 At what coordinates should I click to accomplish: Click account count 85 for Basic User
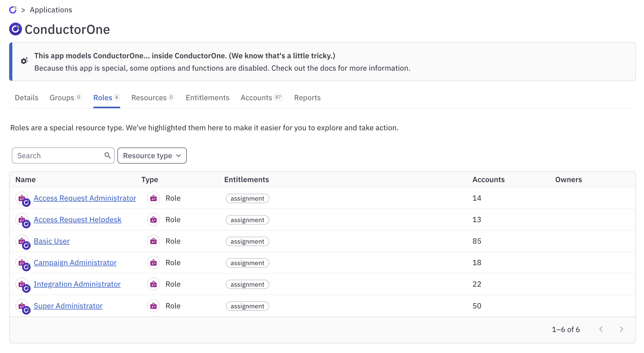477,241
